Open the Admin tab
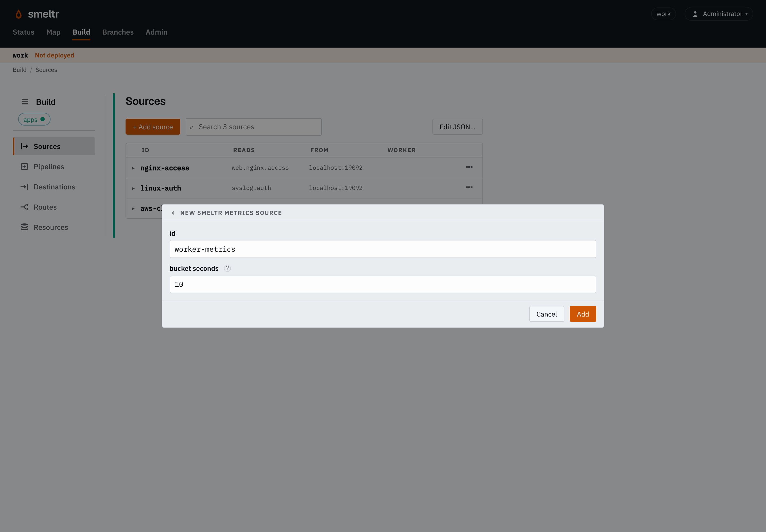This screenshot has height=532, width=766. 156,32
